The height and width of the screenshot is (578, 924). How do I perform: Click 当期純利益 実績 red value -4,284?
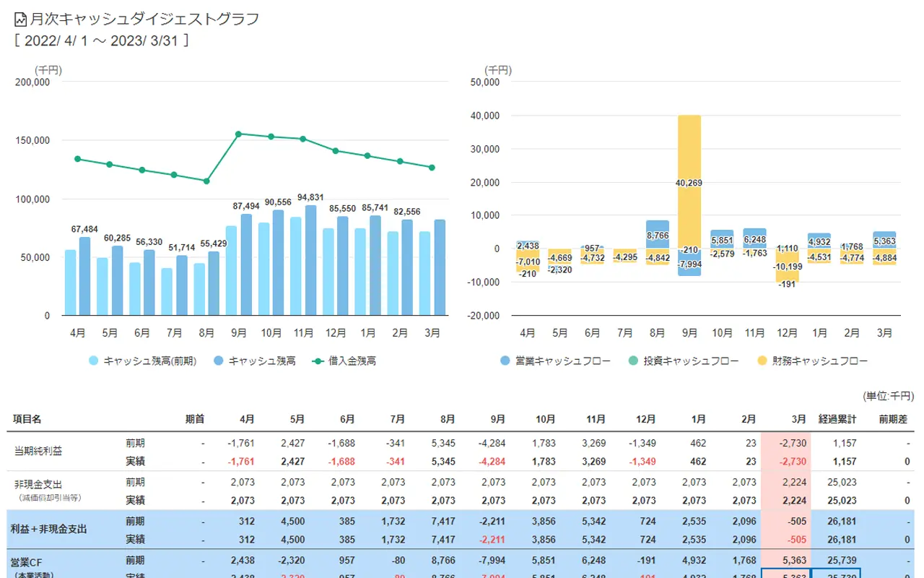tap(492, 461)
